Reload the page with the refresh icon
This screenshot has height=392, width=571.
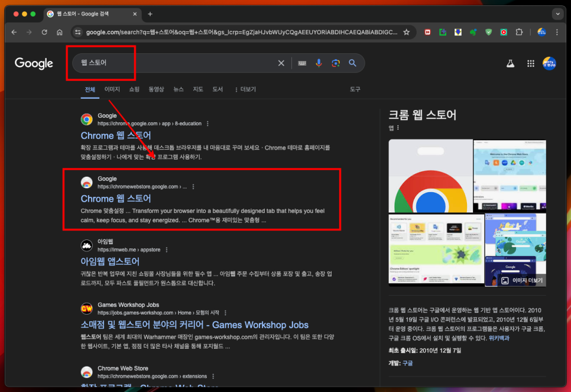click(44, 33)
